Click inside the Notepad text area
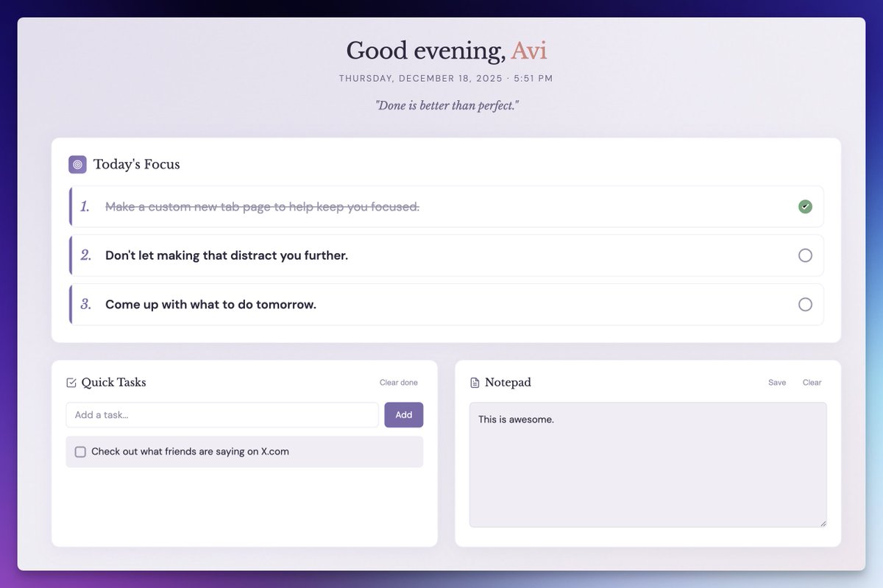Screen dimensions: 883x588 [648, 464]
